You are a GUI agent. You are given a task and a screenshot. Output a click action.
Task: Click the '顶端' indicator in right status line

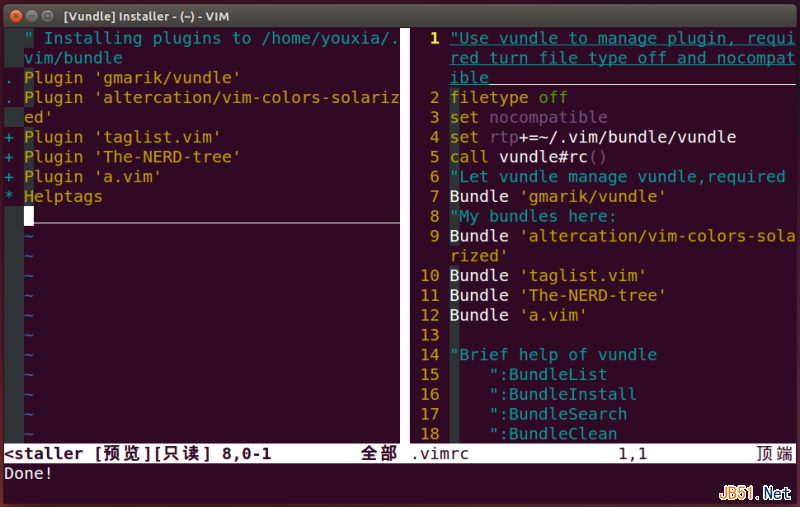click(774, 454)
